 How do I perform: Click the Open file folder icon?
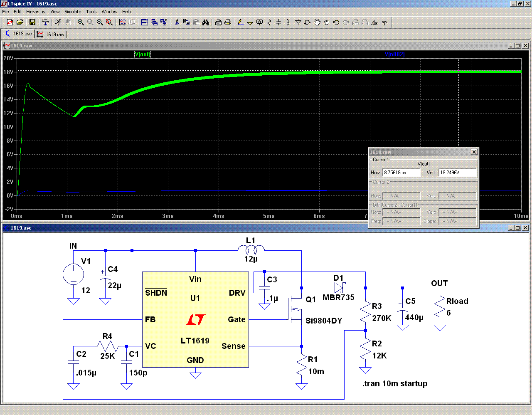[20, 22]
